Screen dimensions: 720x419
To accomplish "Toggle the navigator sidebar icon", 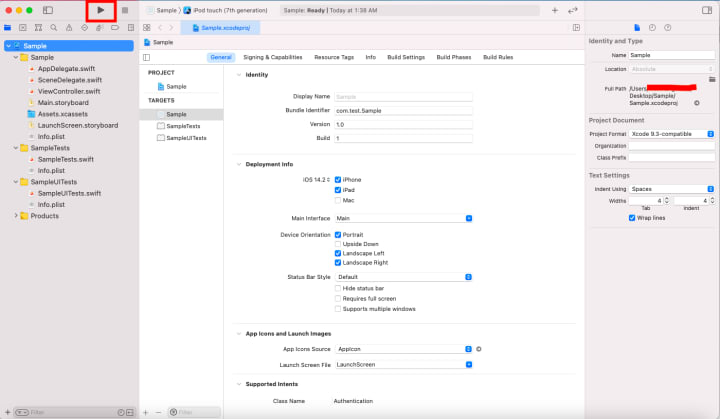I will pyautogui.click(x=48, y=10).
